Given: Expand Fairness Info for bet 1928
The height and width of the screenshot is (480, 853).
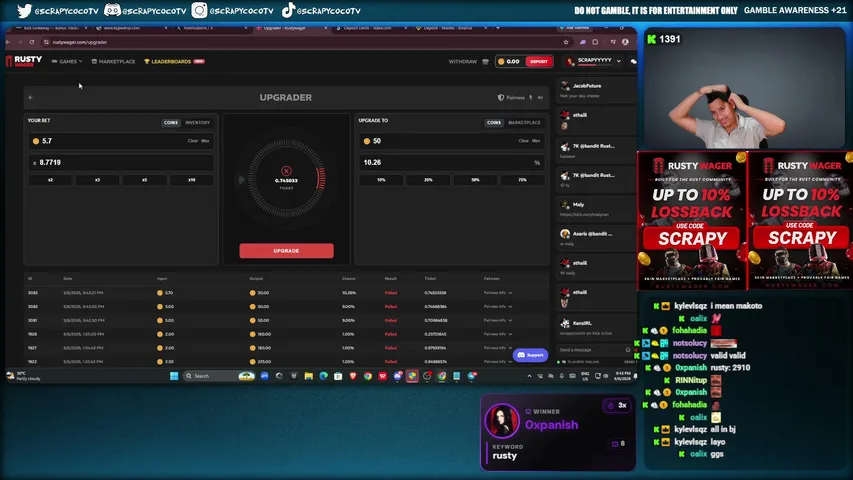Looking at the screenshot, I should [x=498, y=334].
